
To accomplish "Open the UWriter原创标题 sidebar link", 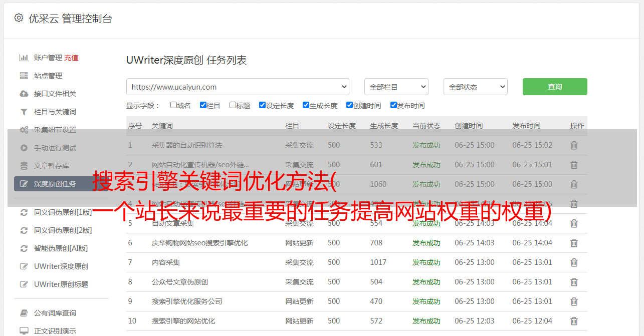I will tap(61, 284).
